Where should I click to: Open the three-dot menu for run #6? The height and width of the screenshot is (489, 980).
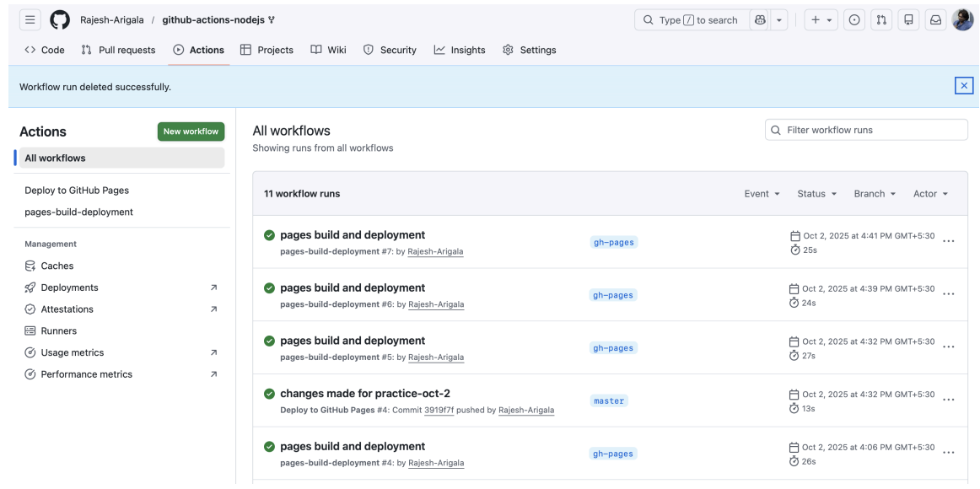click(x=948, y=294)
